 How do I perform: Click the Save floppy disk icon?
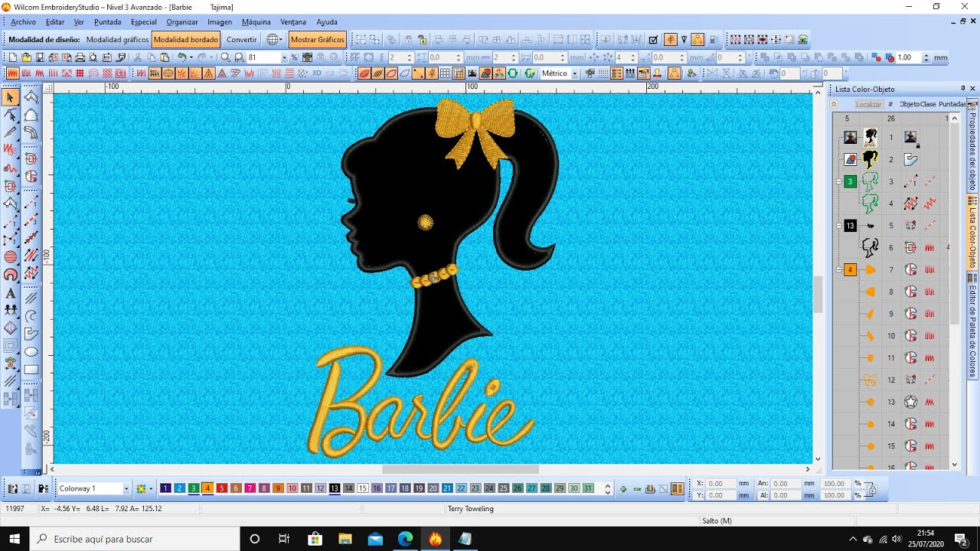point(40,57)
